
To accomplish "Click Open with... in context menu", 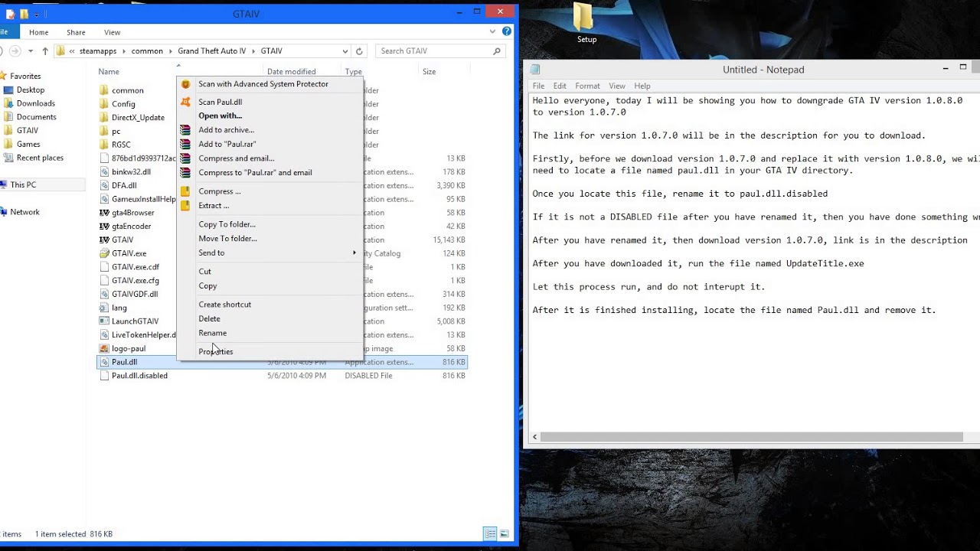I will click(220, 116).
